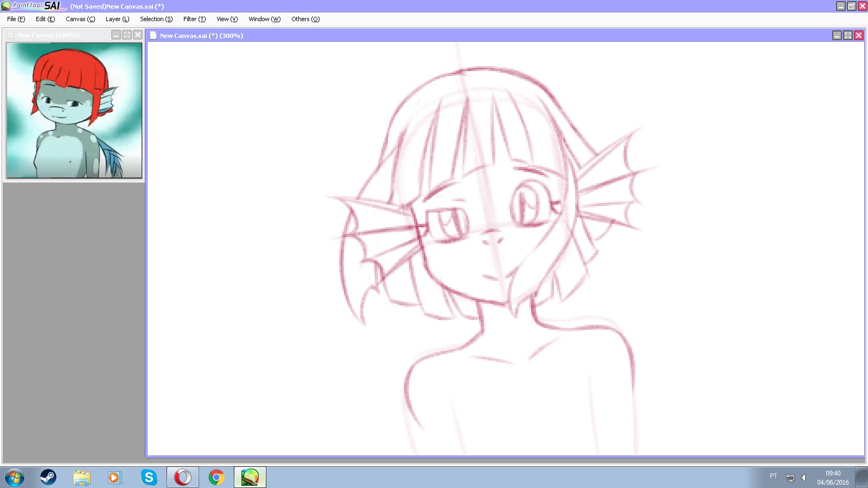The image size is (868, 488).
Task: Open the File menu
Action: (16, 19)
